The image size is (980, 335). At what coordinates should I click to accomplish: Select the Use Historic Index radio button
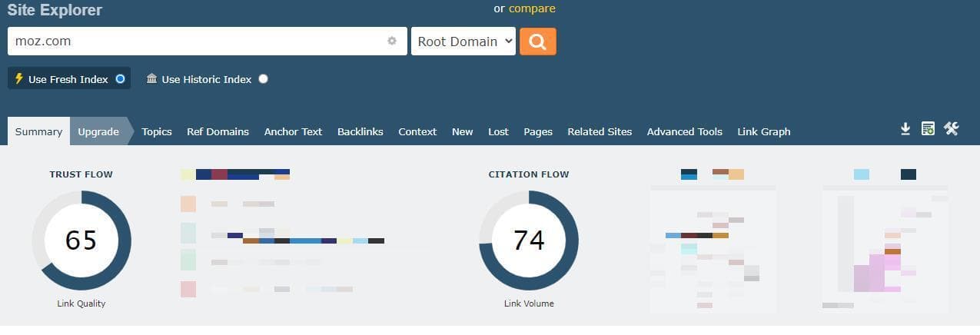coord(264,79)
